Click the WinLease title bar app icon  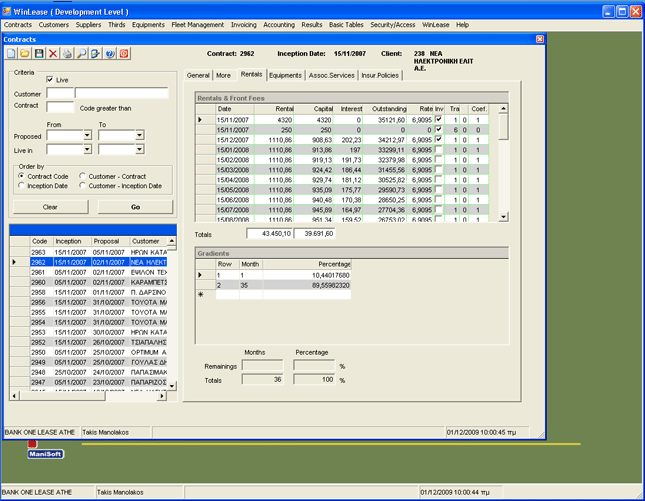(x=7, y=11)
